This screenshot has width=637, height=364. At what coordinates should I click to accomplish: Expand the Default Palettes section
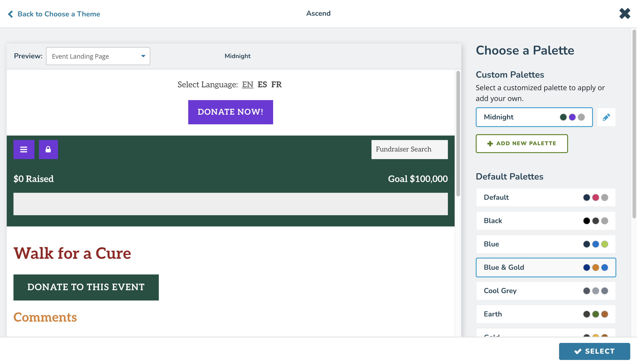(510, 177)
